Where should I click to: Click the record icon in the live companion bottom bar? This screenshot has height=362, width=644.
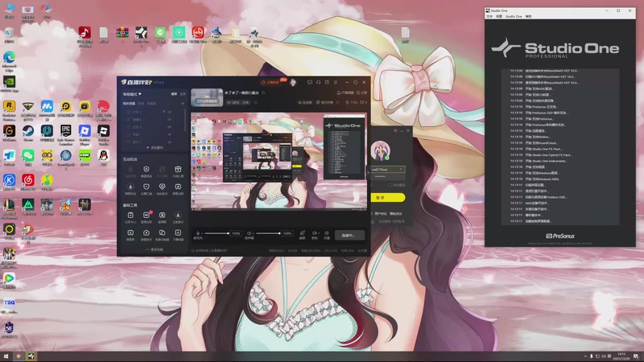(x=314, y=233)
